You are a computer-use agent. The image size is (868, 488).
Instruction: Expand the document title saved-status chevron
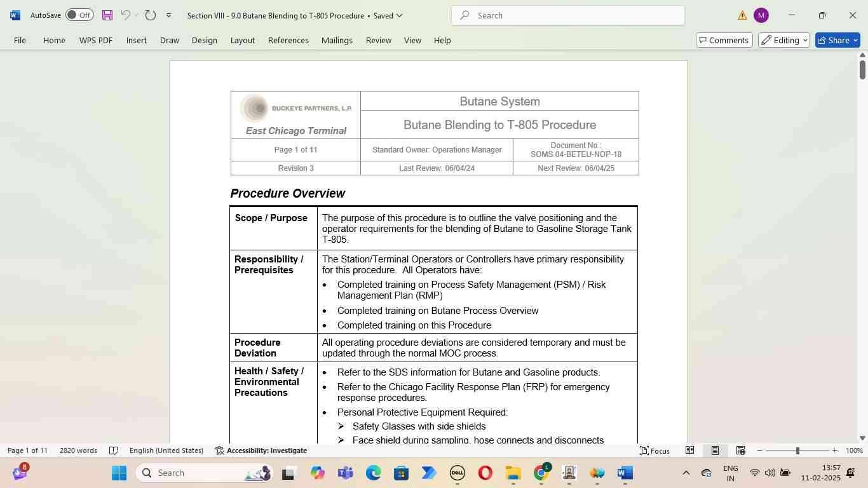pos(399,15)
